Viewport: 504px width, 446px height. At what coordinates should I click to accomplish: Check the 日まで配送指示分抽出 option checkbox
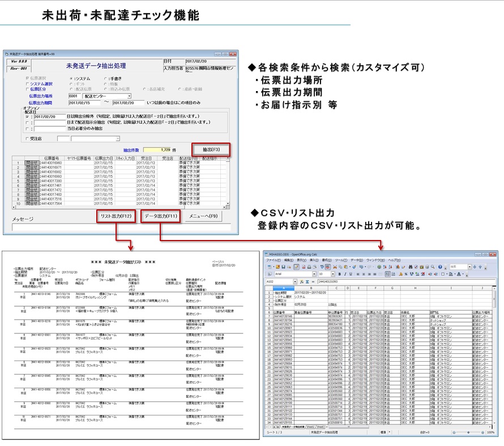pyautogui.click(x=27, y=123)
